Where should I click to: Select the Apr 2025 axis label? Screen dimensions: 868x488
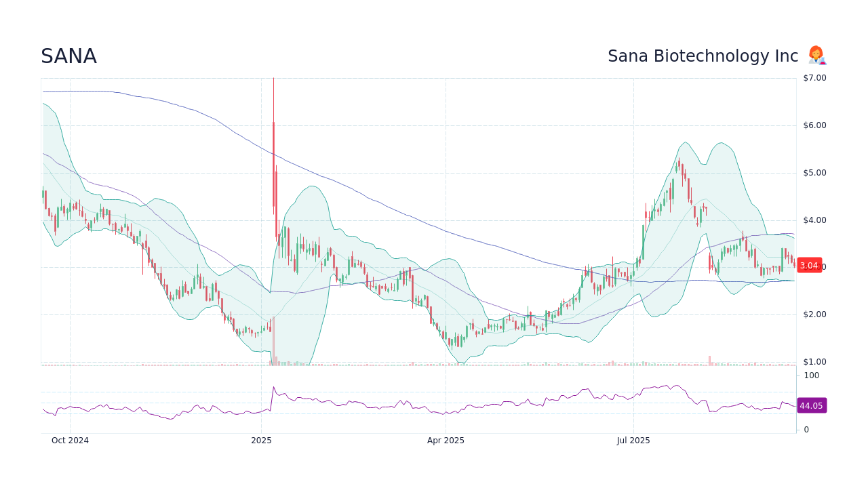click(447, 441)
